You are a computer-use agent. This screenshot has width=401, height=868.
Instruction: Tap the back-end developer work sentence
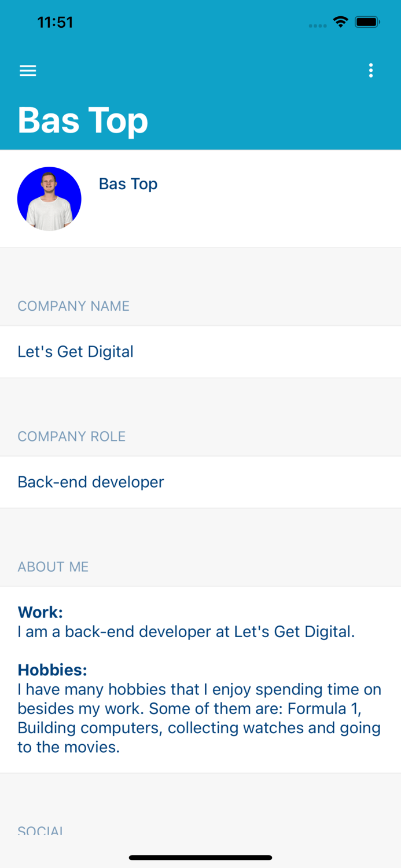click(186, 631)
